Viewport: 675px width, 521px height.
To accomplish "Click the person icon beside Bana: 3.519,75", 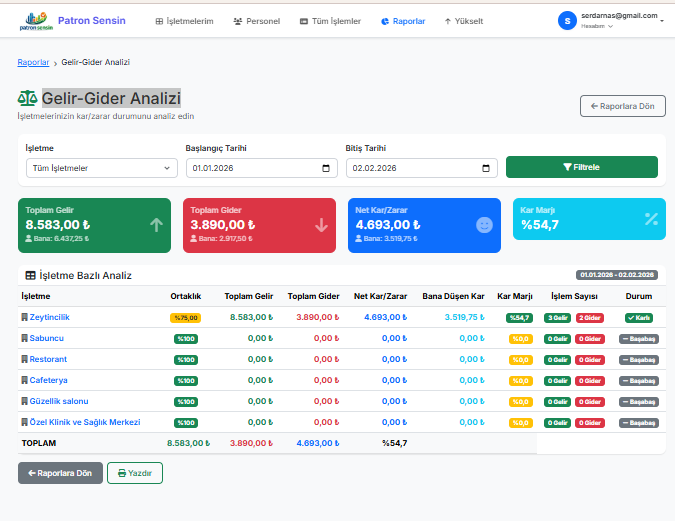I will click(359, 239).
